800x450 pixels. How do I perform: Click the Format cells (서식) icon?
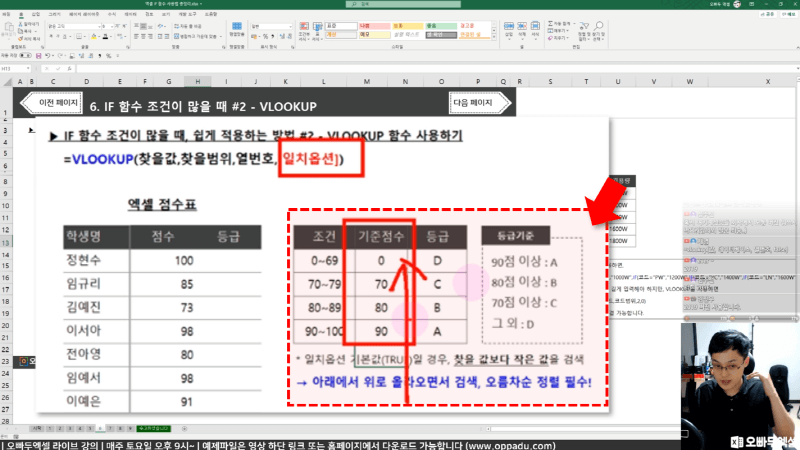pos(535,26)
